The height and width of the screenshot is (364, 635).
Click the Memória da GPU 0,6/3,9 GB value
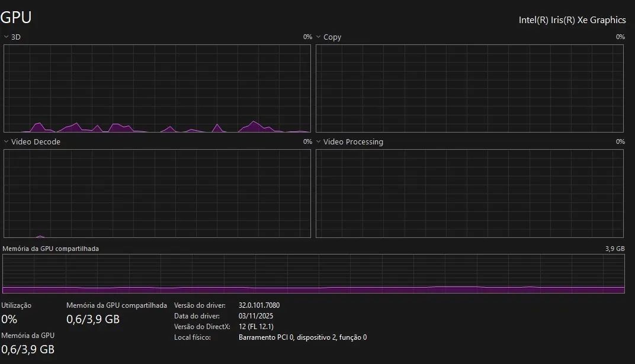28,349
